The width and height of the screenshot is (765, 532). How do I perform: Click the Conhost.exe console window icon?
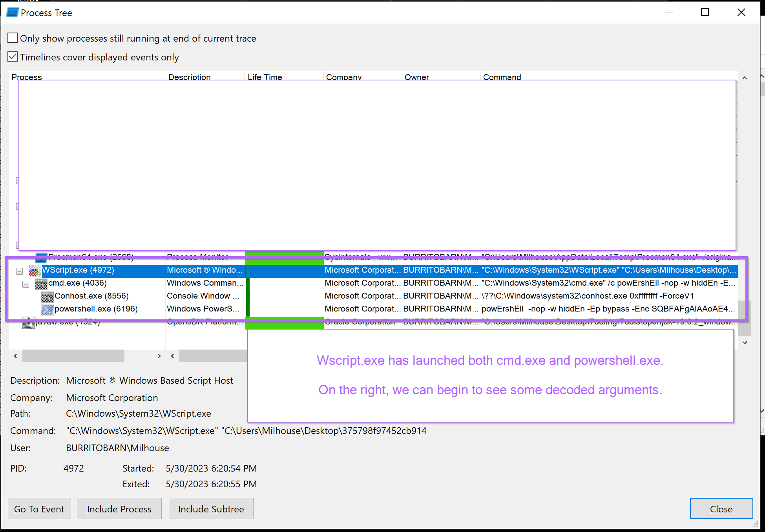tap(47, 296)
